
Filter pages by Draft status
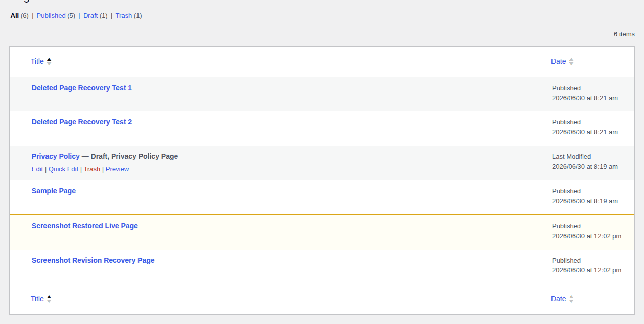point(90,16)
